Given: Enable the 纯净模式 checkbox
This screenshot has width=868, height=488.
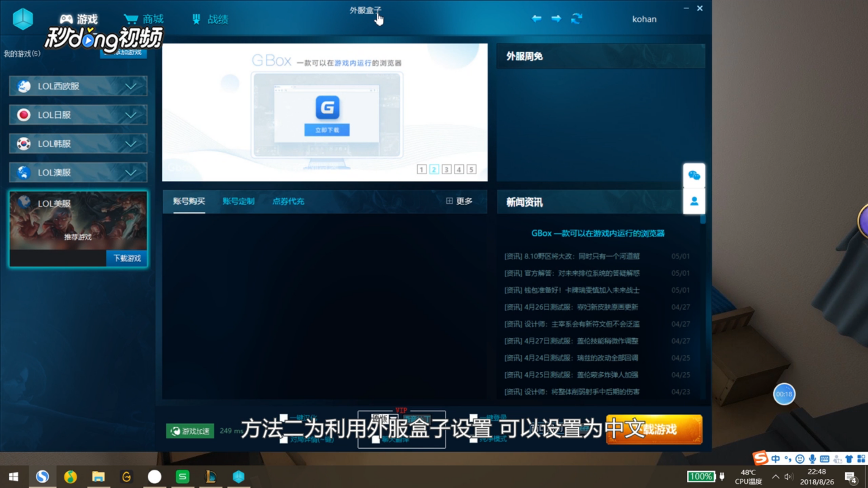Looking at the screenshot, I should point(473,439).
